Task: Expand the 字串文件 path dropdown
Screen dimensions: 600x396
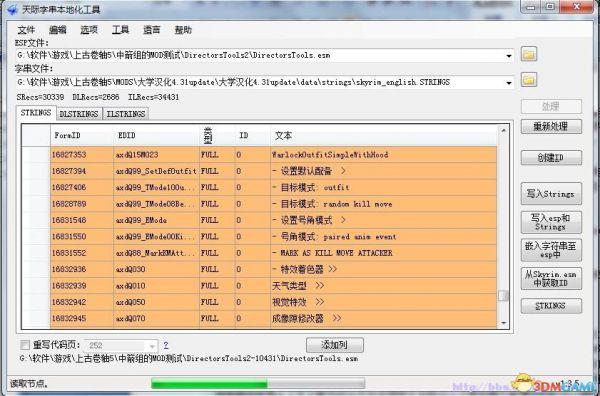Action: click(x=509, y=83)
